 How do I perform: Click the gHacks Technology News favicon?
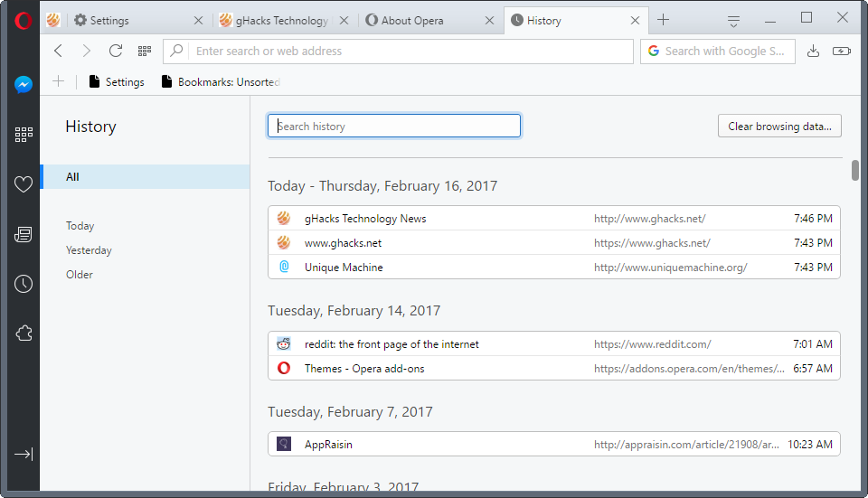click(284, 218)
